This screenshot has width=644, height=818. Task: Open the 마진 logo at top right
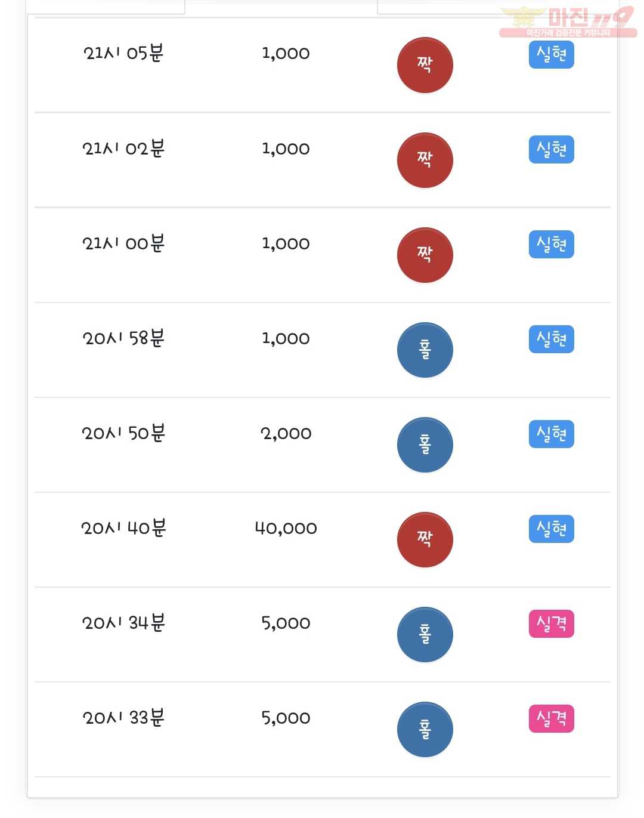568,22
